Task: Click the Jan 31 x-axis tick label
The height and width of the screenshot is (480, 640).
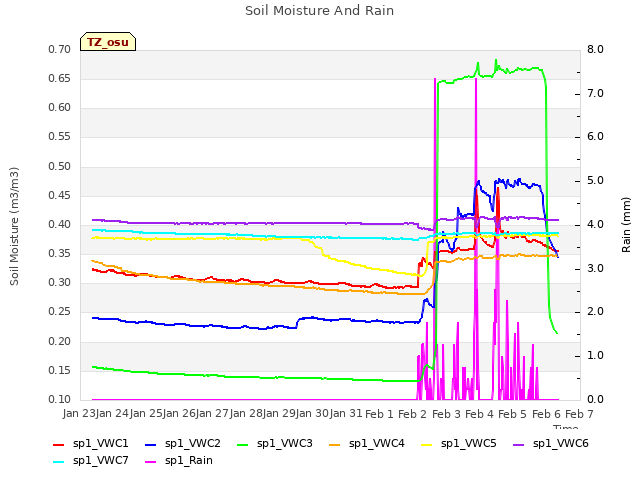Action: pos(346,414)
